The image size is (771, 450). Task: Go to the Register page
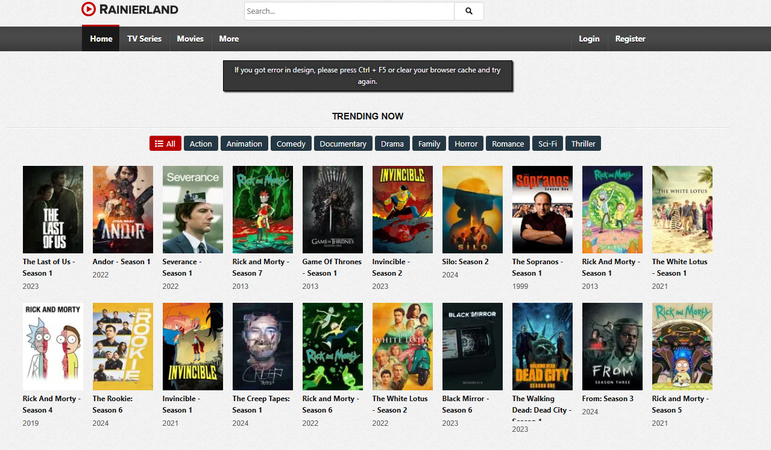click(x=630, y=38)
